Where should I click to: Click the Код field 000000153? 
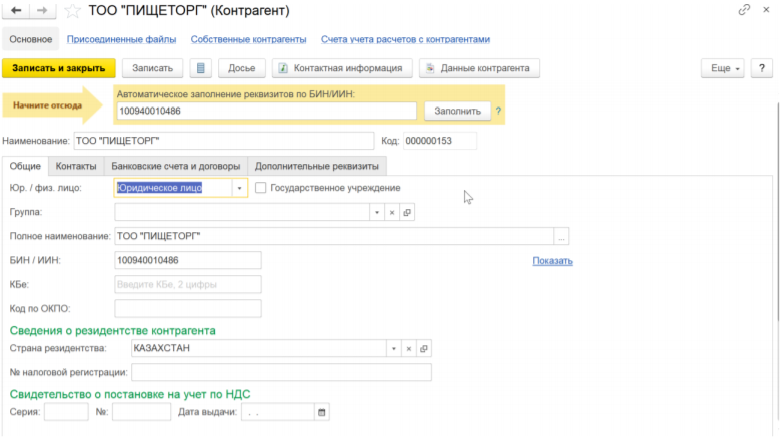tap(440, 141)
